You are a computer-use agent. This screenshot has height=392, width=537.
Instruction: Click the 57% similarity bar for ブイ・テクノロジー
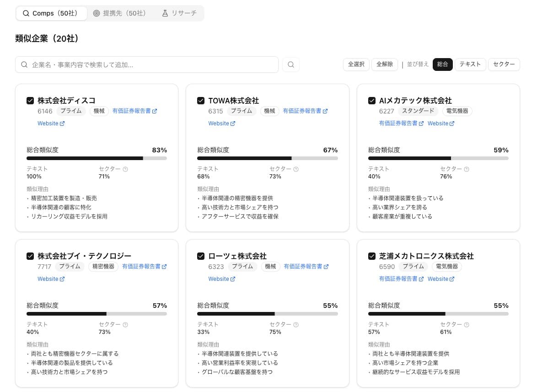click(97, 314)
